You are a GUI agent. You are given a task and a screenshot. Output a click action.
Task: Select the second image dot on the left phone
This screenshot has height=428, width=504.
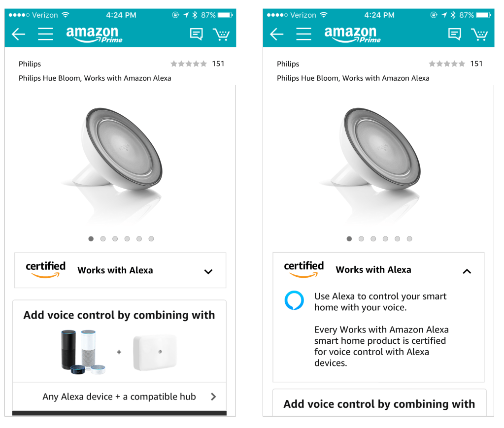click(103, 239)
